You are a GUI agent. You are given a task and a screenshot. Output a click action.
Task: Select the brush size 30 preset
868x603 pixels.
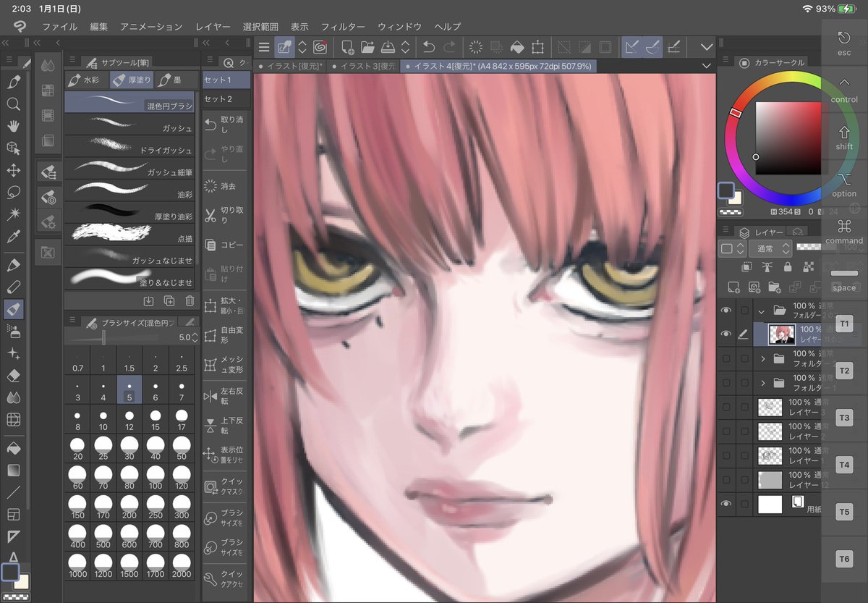pos(129,449)
